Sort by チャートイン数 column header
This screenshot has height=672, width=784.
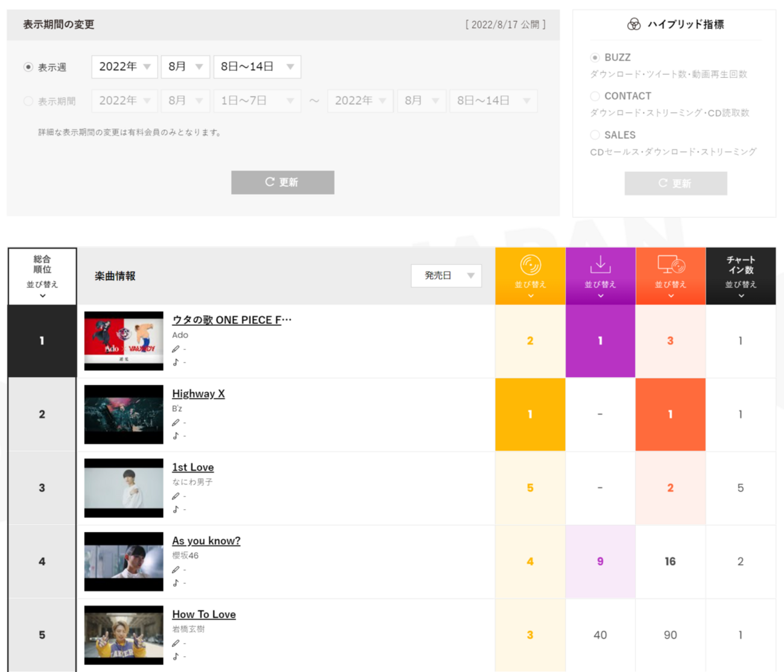tap(741, 276)
